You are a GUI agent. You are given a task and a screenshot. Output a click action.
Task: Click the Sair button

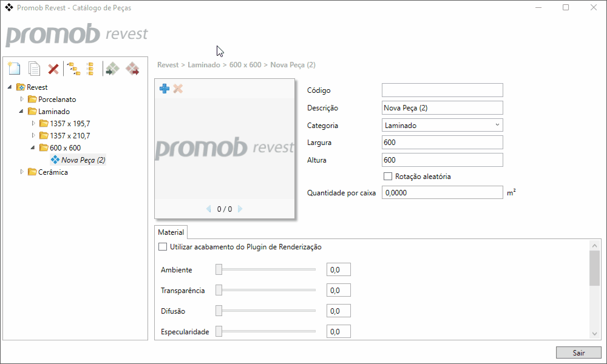(x=578, y=353)
